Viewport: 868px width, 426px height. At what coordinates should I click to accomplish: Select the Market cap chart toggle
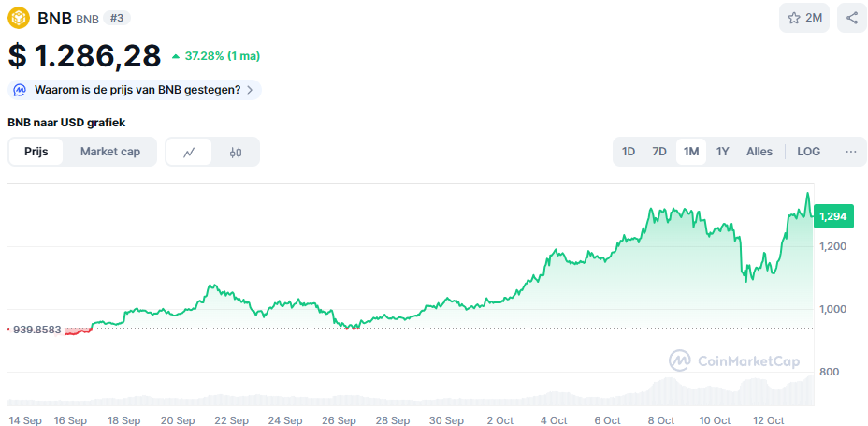tap(110, 152)
